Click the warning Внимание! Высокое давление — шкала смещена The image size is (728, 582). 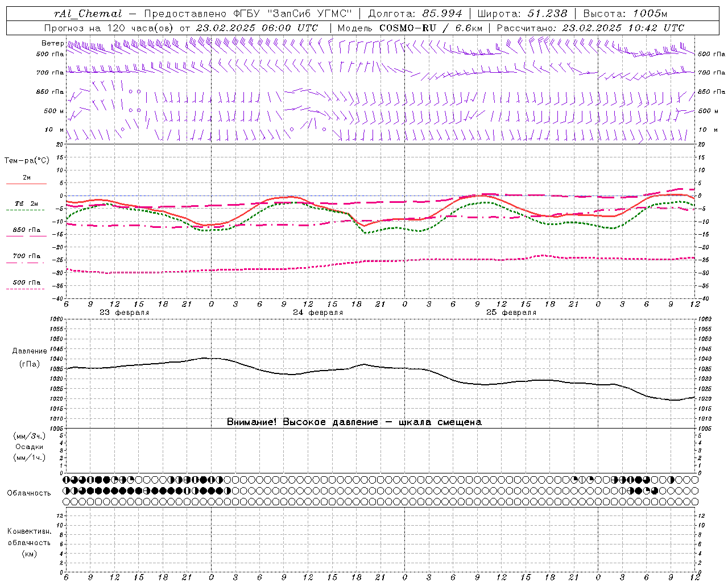click(354, 422)
